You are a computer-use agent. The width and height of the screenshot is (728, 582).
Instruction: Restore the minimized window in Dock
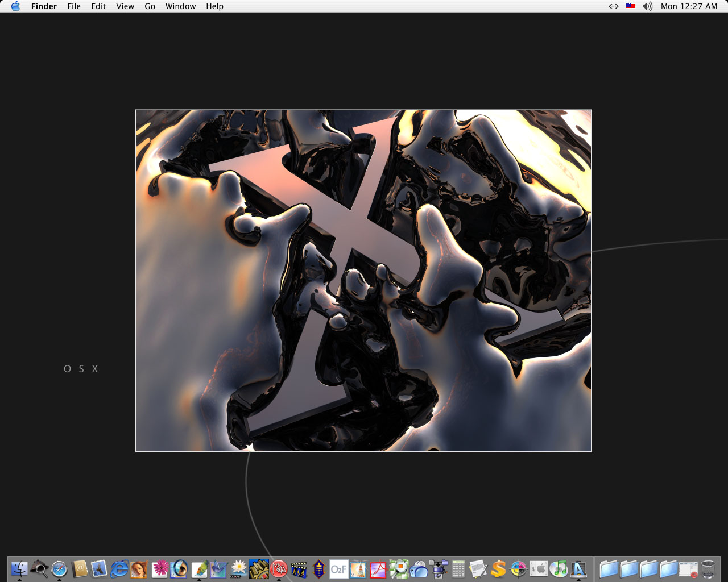(x=688, y=568)
